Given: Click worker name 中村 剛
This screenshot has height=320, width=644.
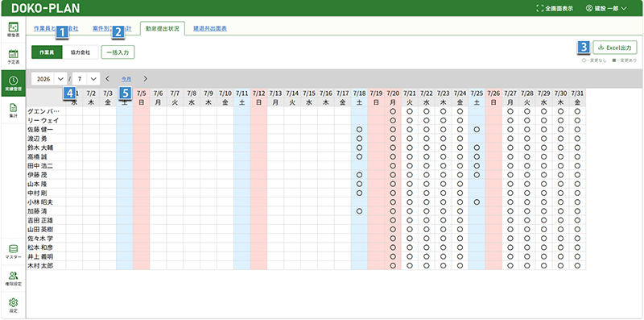Looking at the screenshot, I should (x=37, y=193).
